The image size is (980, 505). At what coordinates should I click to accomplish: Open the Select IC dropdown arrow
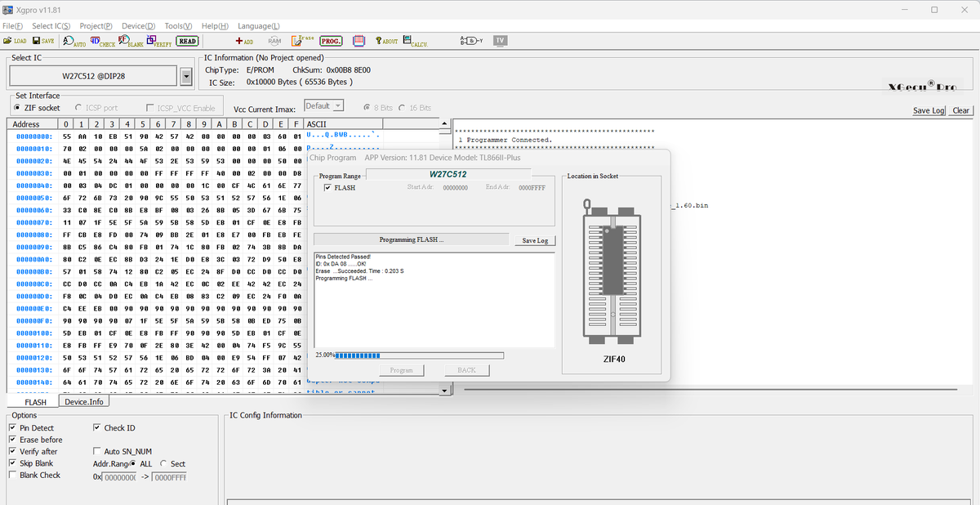pos(185,76)
